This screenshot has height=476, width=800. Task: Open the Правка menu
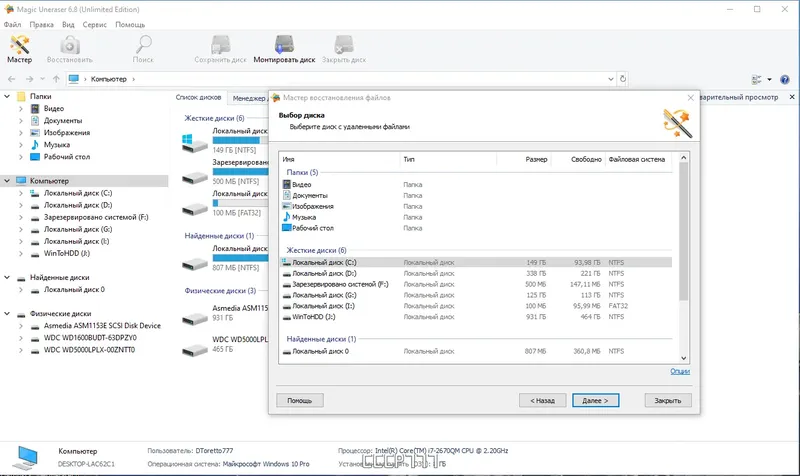tap(41, 24)
